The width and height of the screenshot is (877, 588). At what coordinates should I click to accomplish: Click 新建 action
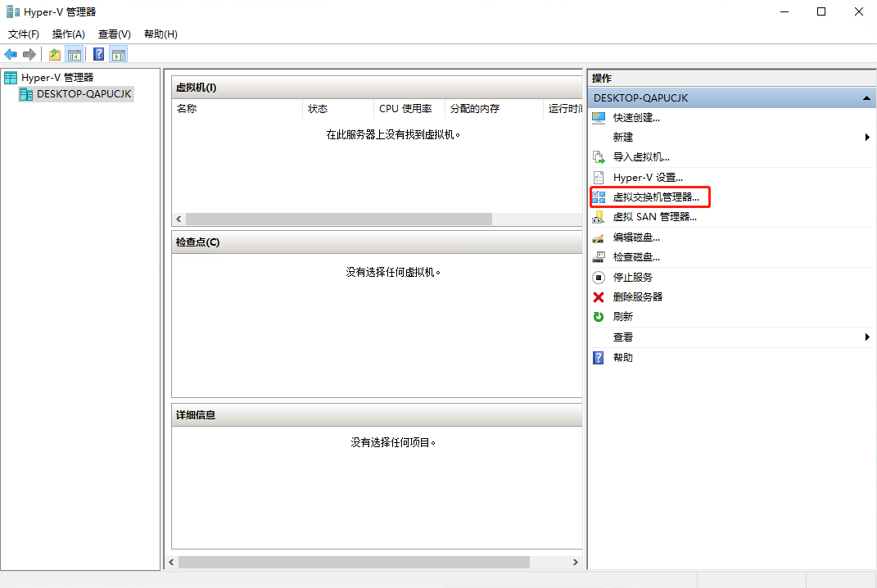623,137
